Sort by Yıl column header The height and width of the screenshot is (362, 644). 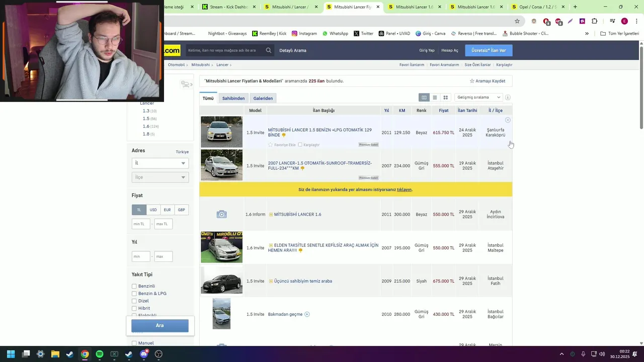click(386, 111)
